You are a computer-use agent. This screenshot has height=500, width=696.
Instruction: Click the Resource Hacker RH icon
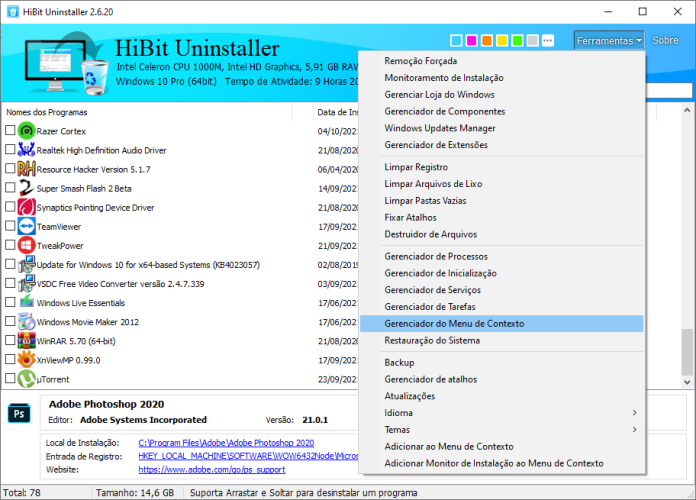(27, 169)
